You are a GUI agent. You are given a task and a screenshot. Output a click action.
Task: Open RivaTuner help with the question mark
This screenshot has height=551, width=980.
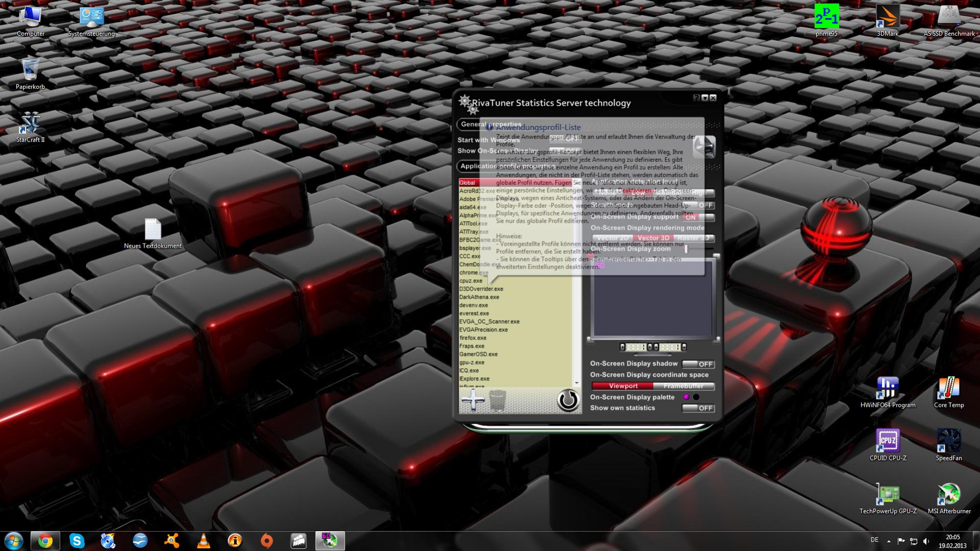click(696, 98)
